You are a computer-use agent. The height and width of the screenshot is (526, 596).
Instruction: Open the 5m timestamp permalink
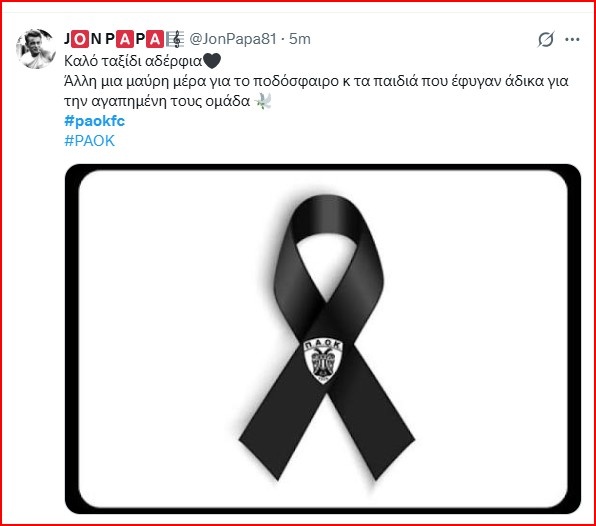pyautogui.click(x=300, y=39)
